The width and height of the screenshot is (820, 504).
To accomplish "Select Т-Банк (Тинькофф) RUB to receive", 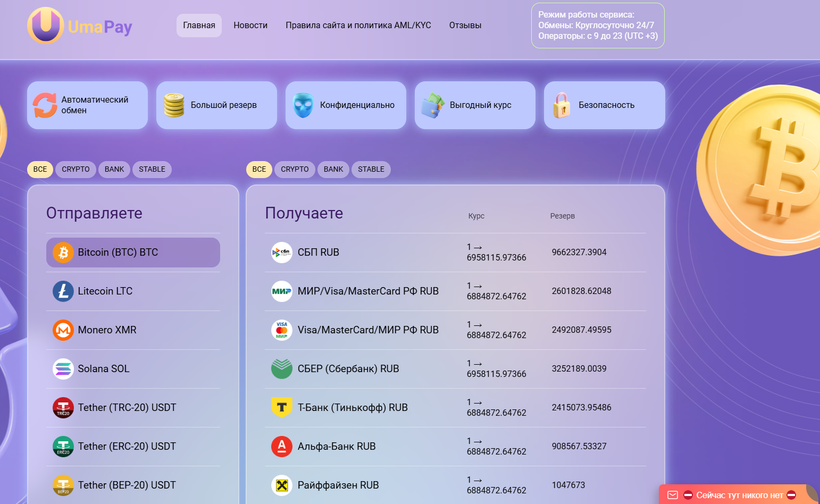I will [455, 408].
